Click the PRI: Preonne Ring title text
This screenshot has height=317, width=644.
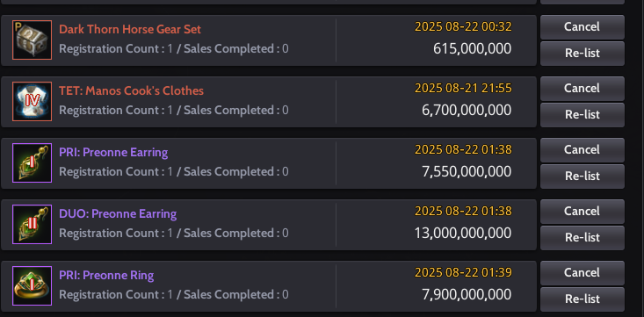(x=106, y=276)
